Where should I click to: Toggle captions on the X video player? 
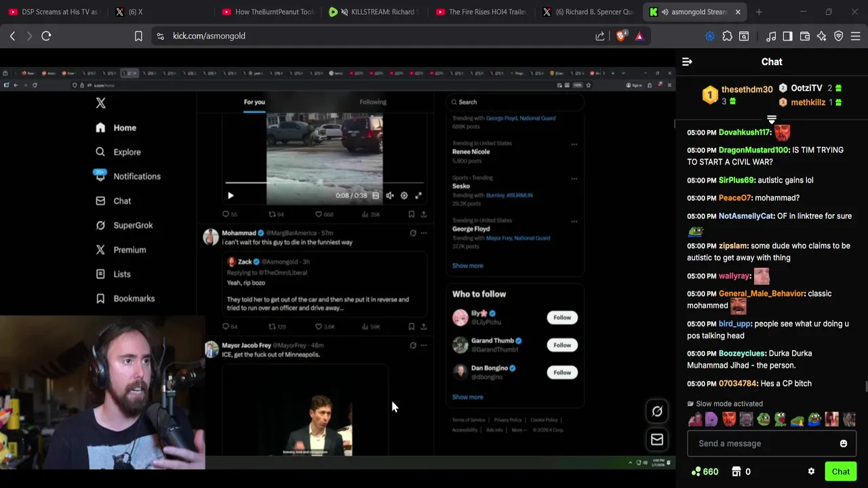tap(376, 196)
